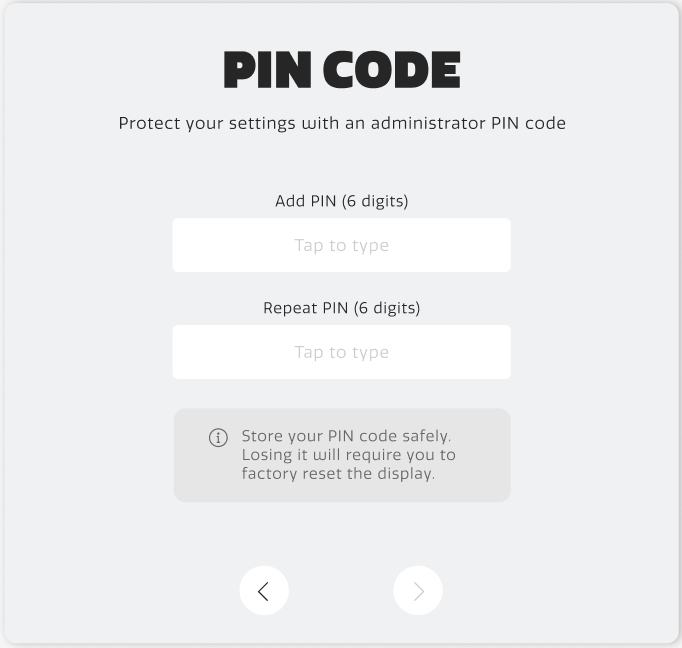Click the 'Repeat PIN (6 digits)' label
682x648 pixels.
pos(341,308)
